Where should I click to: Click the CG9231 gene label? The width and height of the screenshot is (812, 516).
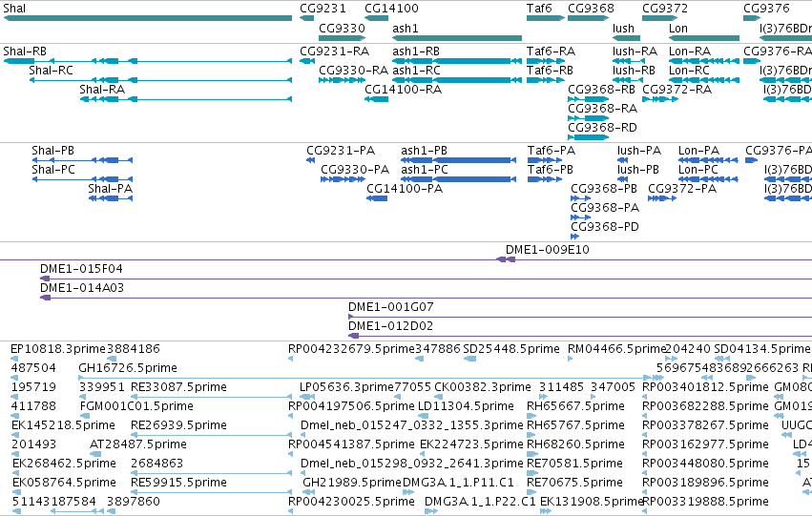(323, 9)
